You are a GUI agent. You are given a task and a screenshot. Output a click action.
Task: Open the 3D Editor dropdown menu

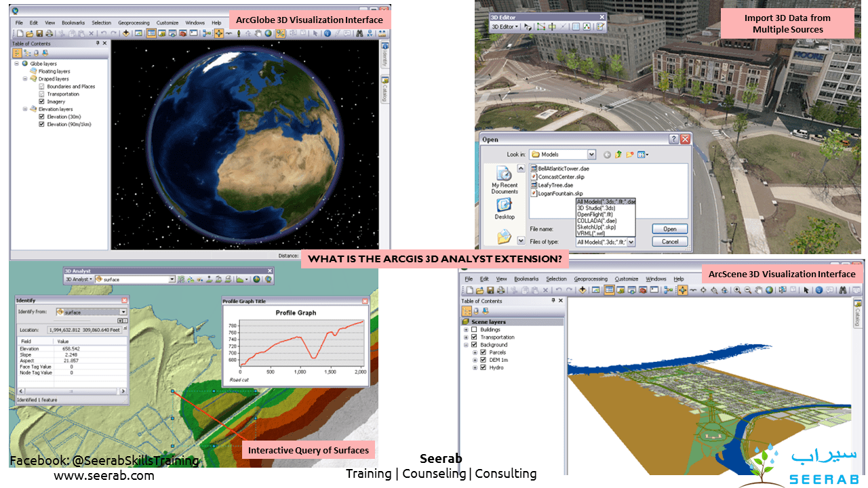pos(505,26)
